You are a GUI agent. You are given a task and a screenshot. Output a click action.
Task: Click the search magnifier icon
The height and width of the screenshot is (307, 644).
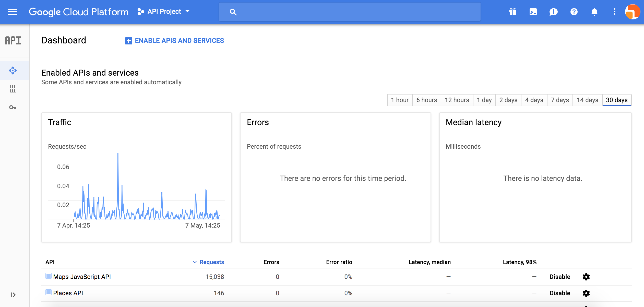233,12
